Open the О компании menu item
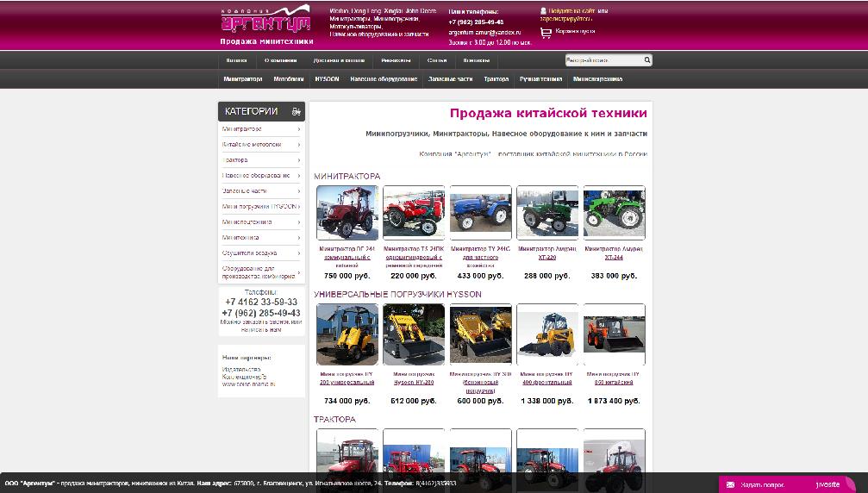Screen dimensions: 868x493 click(281, 60)
